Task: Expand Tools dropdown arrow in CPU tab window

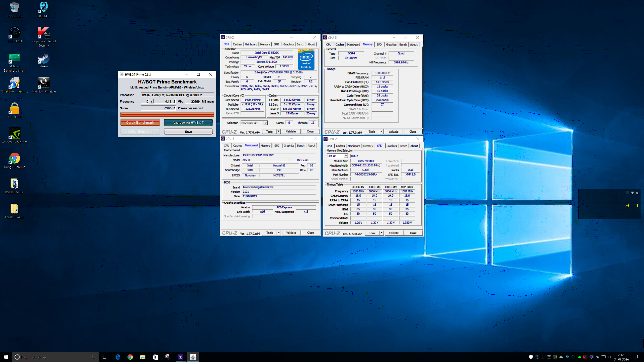Action: 278,131
